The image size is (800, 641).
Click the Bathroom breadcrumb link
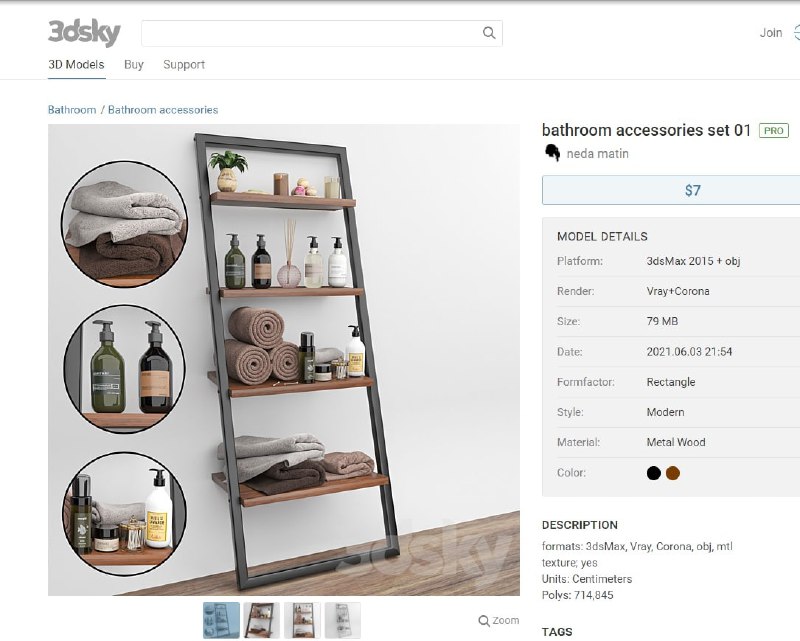pos(72,110)
